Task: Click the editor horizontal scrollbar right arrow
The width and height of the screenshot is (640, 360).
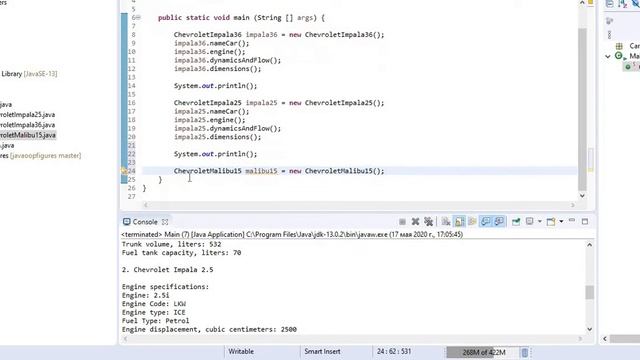Action: pos(573,205)
